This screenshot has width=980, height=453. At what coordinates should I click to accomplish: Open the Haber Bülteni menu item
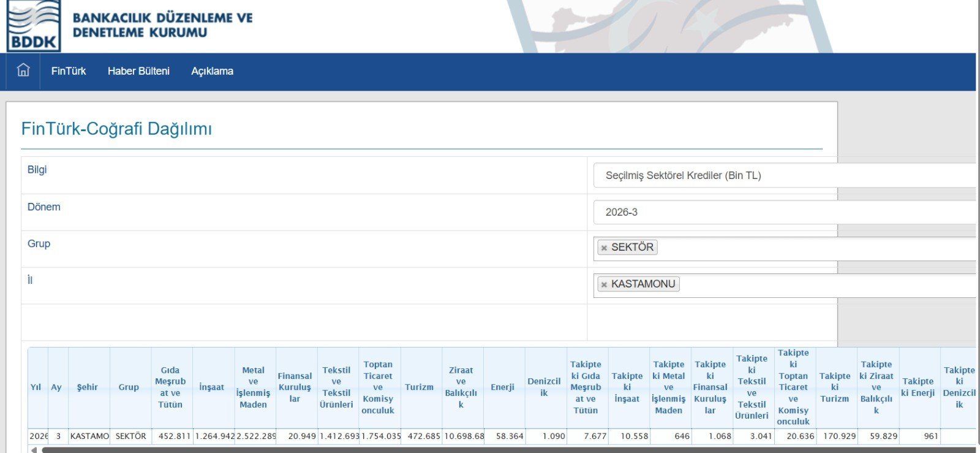(x=138, y=71)
